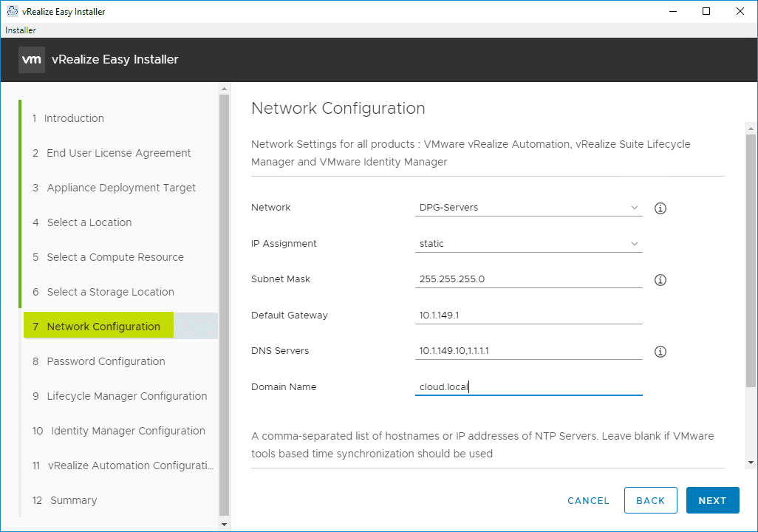Click the info icon beside DNS Servers
The width and height of the screenshot is (758, 532).
pos(660,352)
